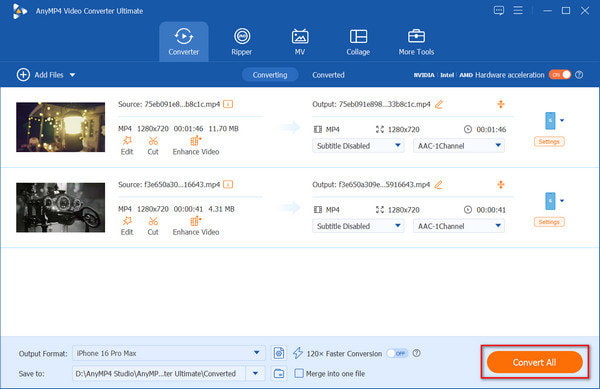
Task: Click the lightning Faster Conversion icon
Action: (298, 353)
